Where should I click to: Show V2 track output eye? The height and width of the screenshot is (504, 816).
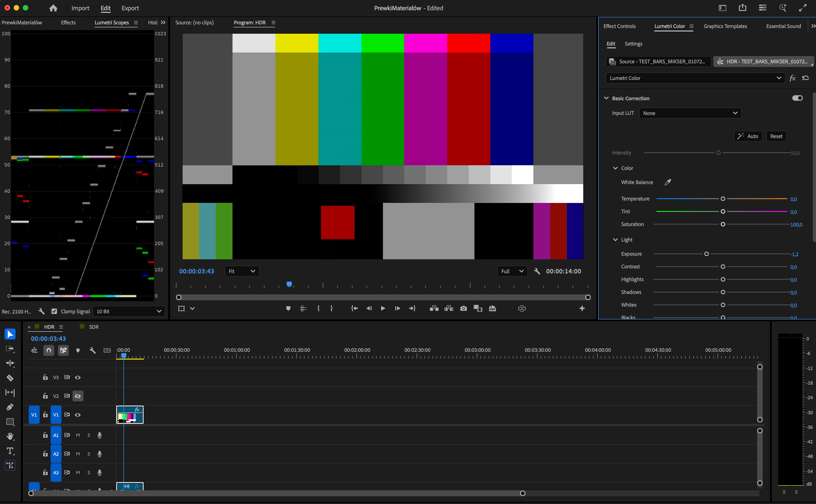coord(78,396)
